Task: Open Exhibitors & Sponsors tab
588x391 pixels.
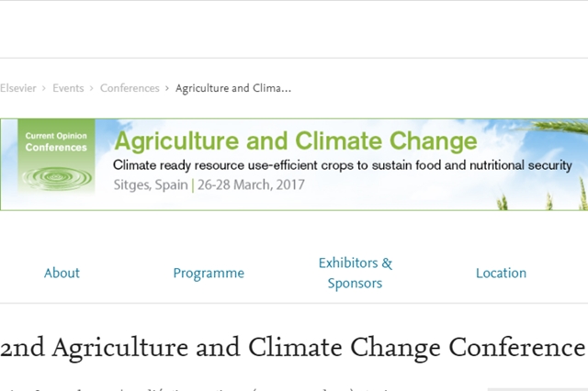Action: pos(356,273)
